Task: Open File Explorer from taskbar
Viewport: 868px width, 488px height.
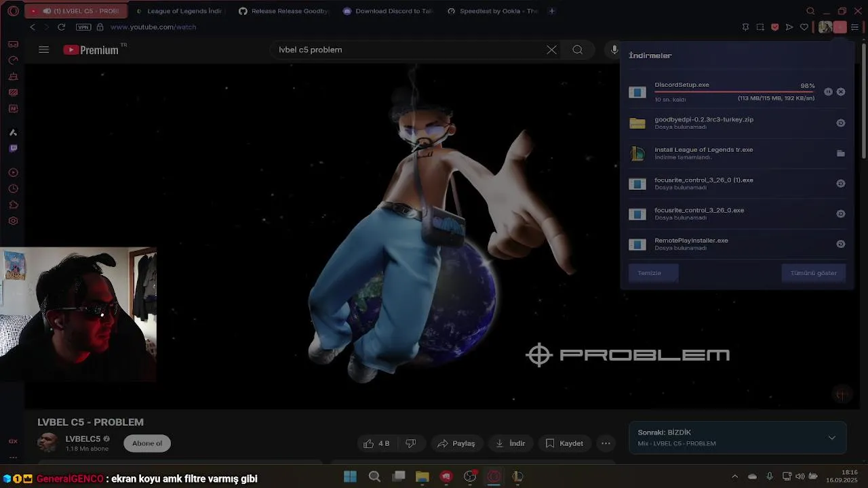Action: click(422, 476)
